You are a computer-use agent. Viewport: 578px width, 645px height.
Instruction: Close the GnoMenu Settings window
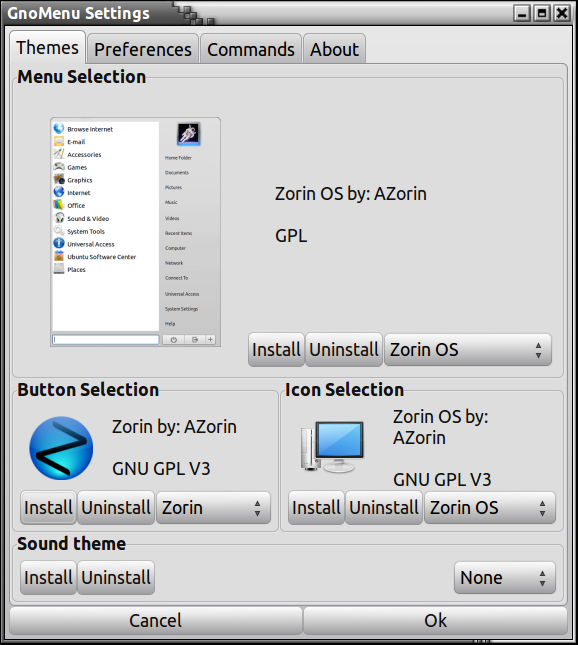[x=562, y=14]
